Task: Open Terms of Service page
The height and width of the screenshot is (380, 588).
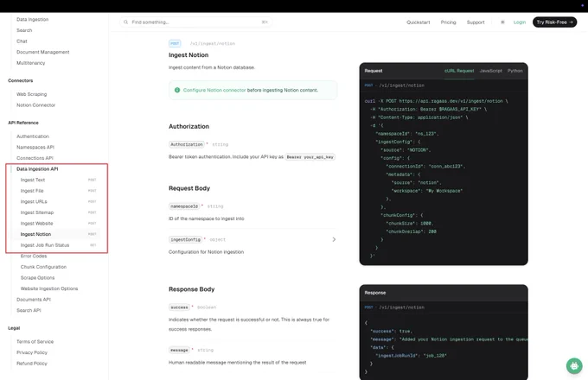Action: tap(35, 341)
